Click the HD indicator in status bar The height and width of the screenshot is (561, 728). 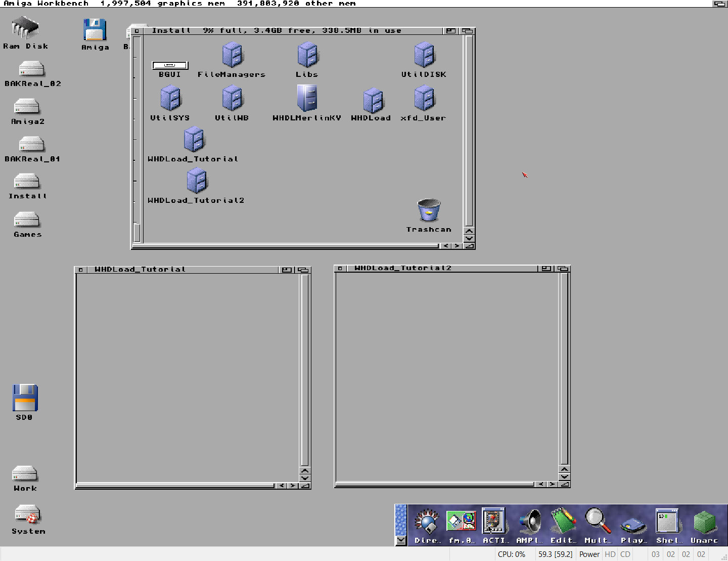[610, 554]
